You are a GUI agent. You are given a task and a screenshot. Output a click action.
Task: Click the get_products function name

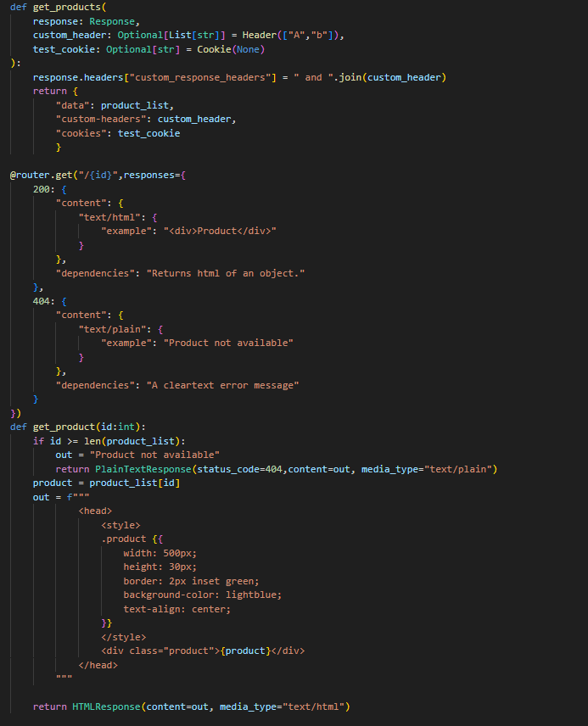tap(67, 7)
